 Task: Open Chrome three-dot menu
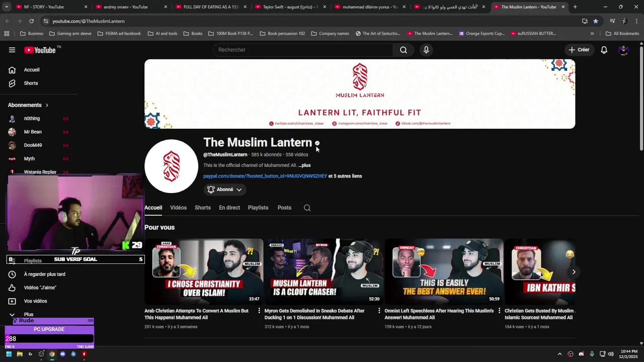point(636,21)
